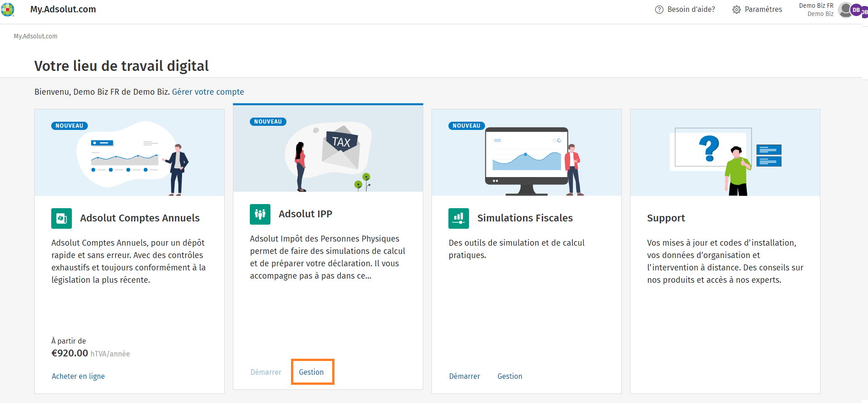This screenshot has width=868, height=404.
Task: Click the Support card illustration
Action: click(725, 153)
